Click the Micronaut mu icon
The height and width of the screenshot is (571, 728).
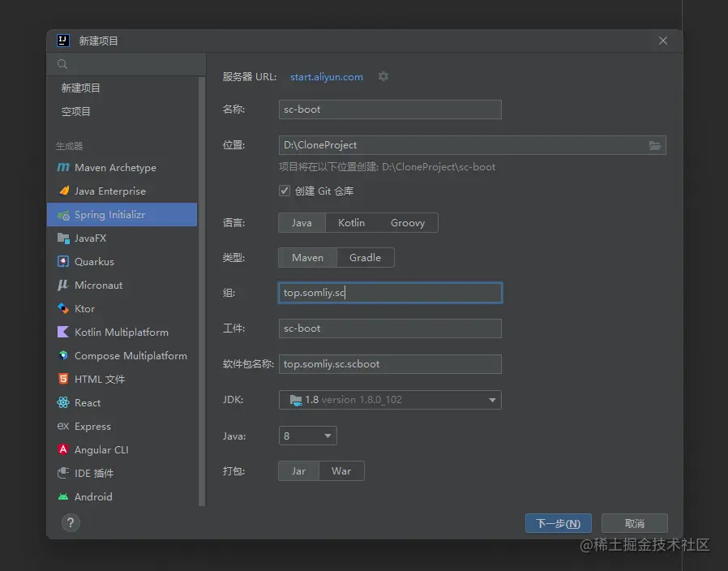point(63,285)
